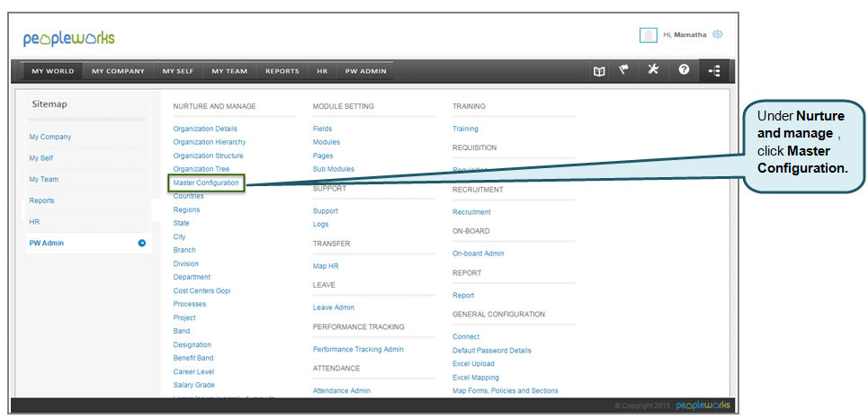Open the Recruitment link

coord(471,212)
